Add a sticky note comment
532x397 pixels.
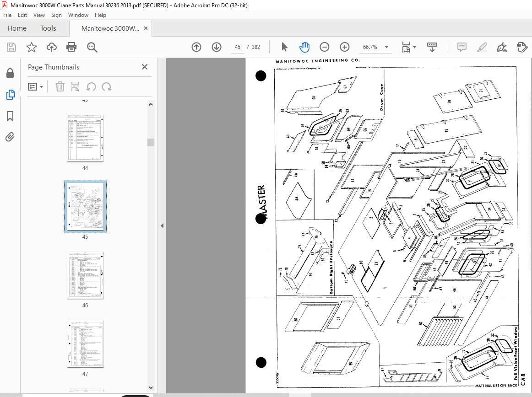[x=462, y=47]
